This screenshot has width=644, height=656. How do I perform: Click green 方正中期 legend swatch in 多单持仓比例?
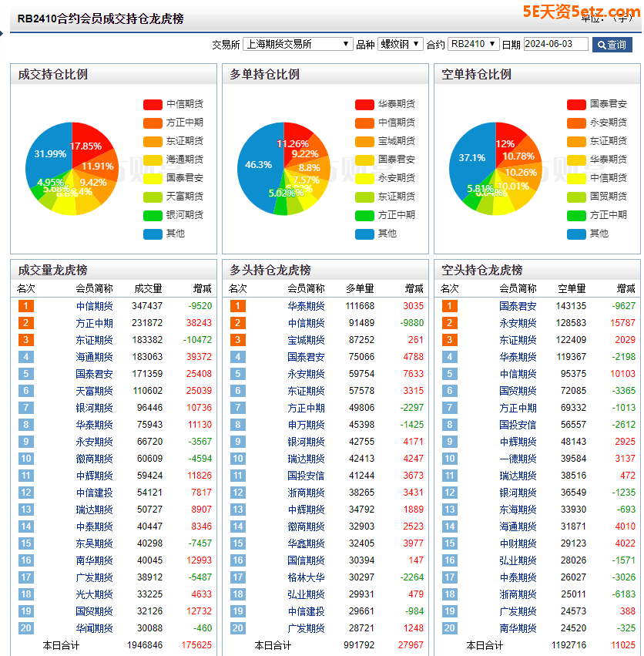[x=364, y=216]
